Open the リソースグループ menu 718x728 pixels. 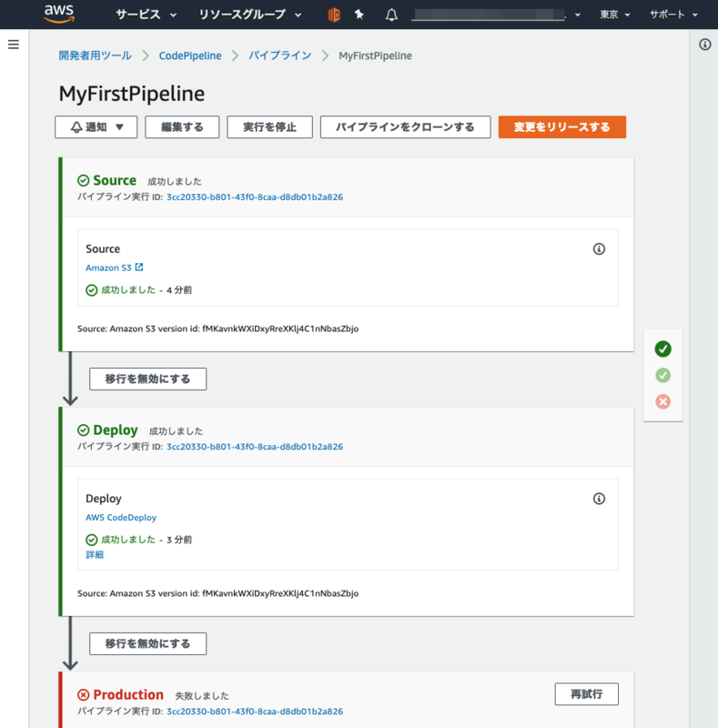click(244, 14)
